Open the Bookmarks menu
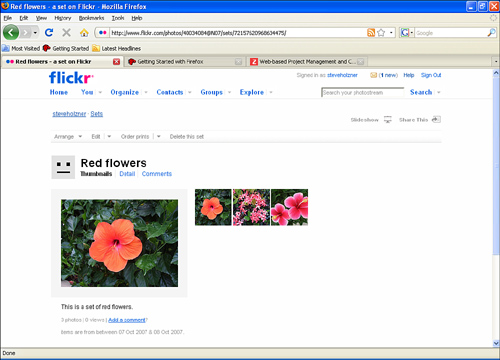Viewport: 500px width, 360px height. tap(91, 18)
